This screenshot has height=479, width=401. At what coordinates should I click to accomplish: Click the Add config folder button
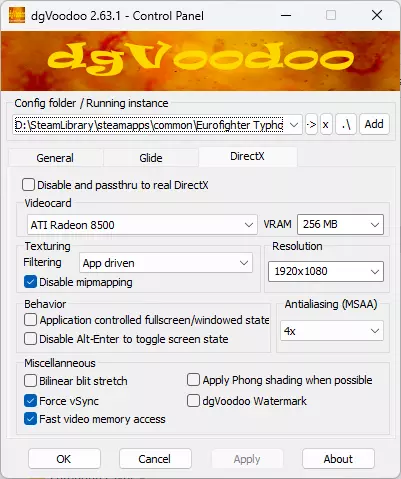374,125
